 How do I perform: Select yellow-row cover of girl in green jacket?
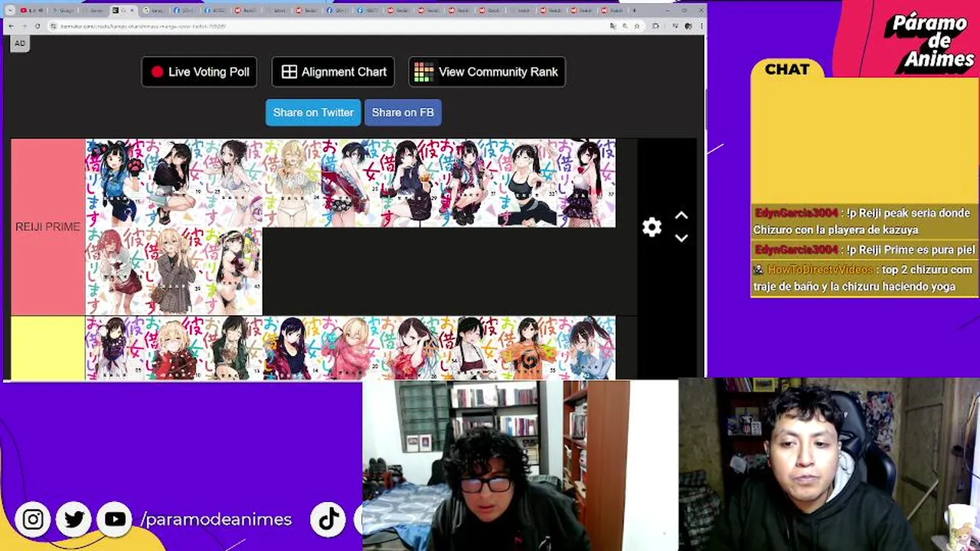[x=233, y=348]
